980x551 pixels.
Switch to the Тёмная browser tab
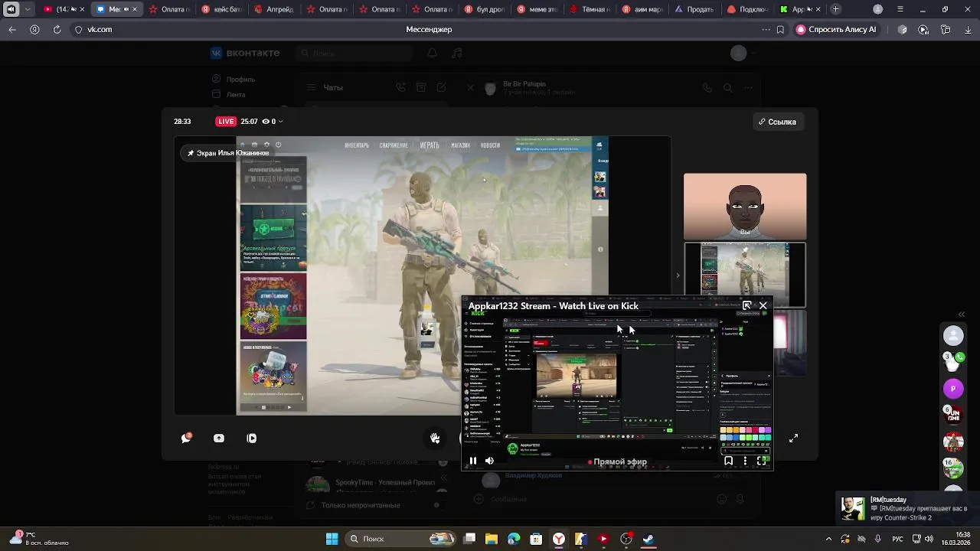pos(590,9)
